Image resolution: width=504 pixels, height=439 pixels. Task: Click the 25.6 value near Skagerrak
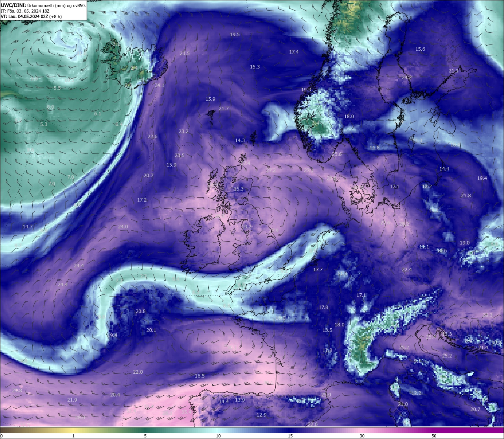click(x=337, y=154)
